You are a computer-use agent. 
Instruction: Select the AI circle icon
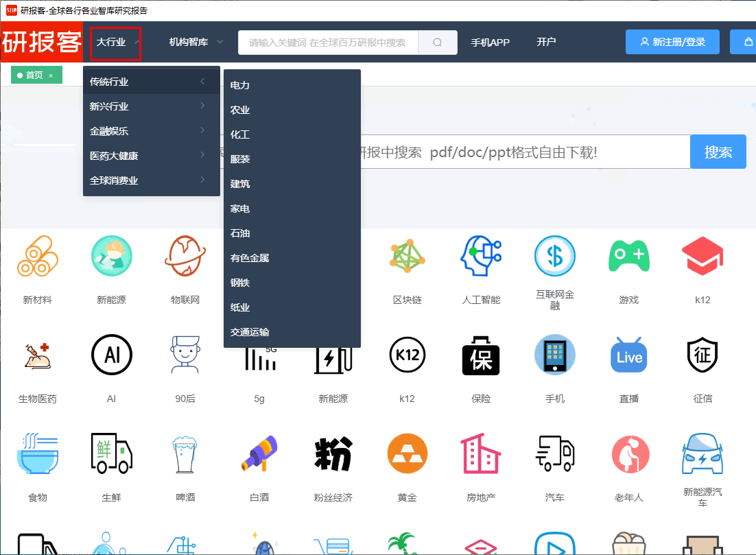pyautogui.click(x=111, y=355)
